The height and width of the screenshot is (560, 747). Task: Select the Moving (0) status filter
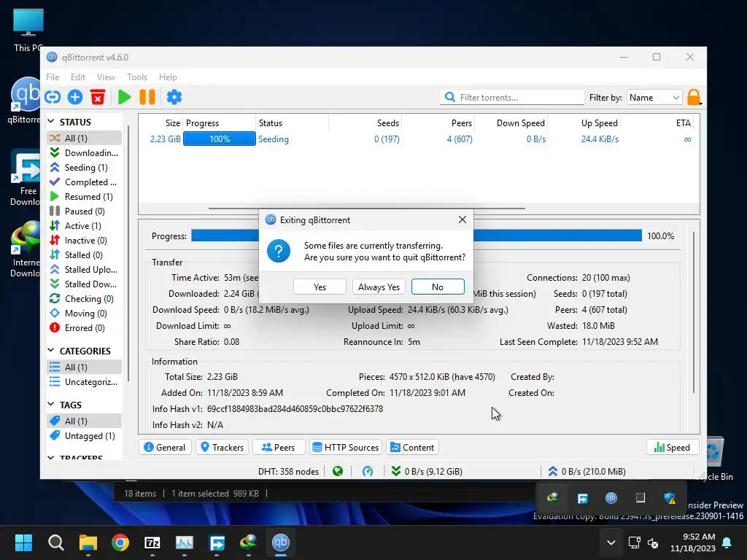(85, 314)
